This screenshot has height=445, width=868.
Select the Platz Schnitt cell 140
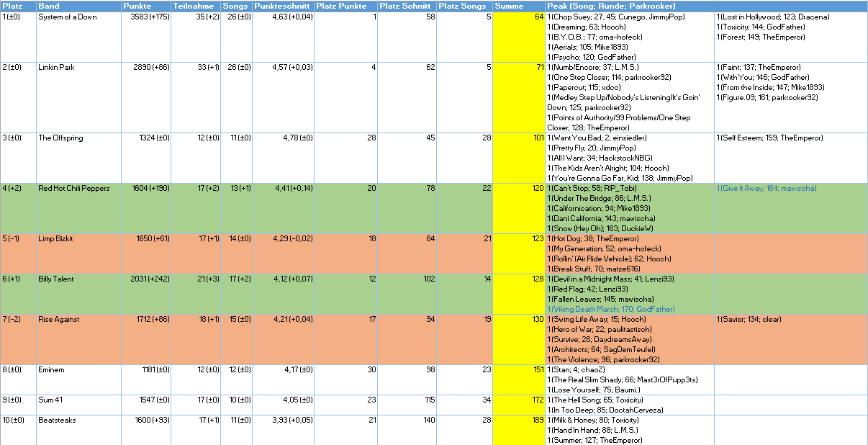[x=407, y=430]
